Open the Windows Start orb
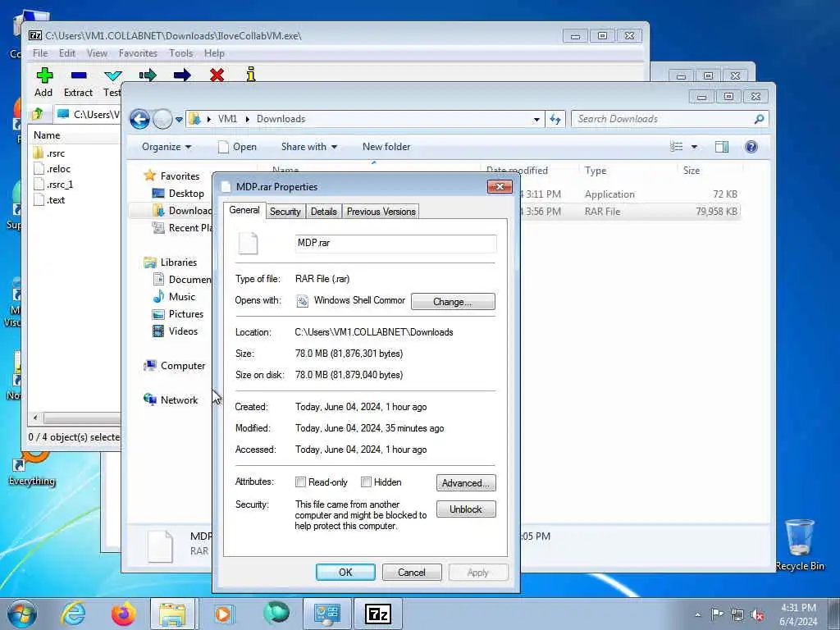 [x=22, y=614]
